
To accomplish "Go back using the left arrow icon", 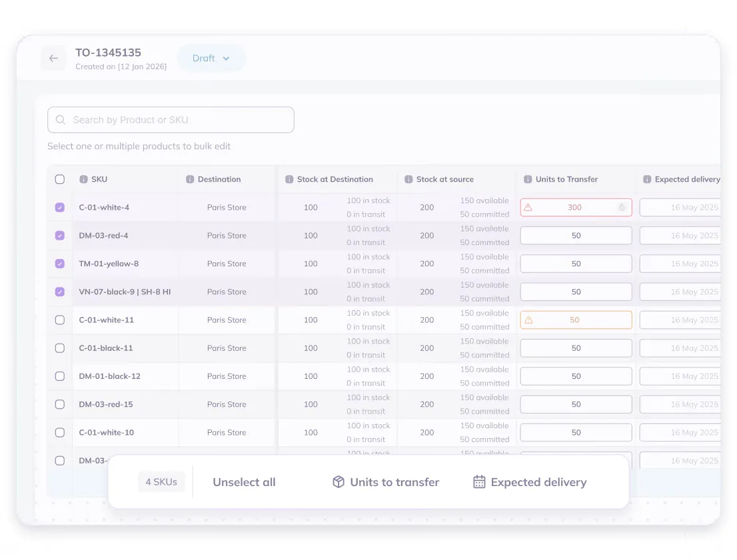I will (x=53, y=58).
